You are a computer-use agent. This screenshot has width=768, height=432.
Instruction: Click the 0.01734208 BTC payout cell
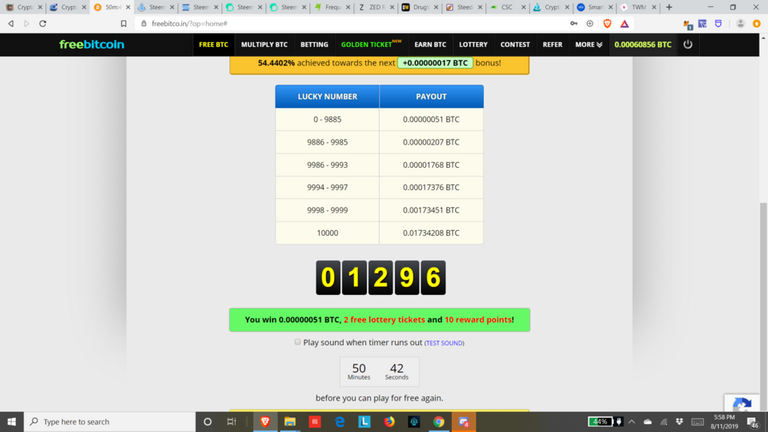[431, 233]
